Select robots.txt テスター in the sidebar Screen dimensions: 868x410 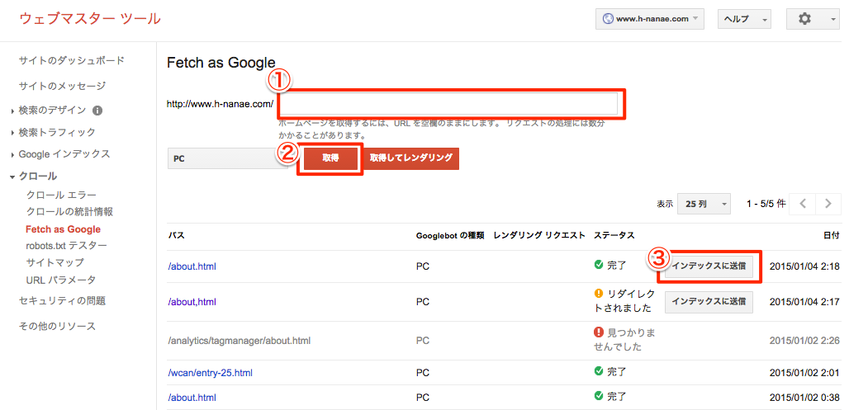coord(66,246)
